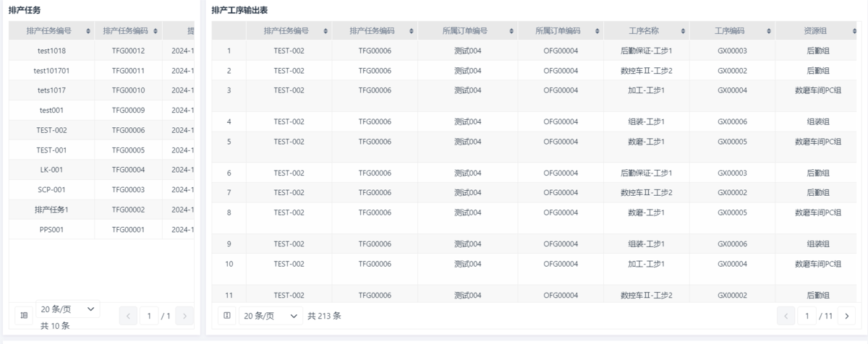Open 20 条/页 dropdown in 排产任务 panel
Image resolution: width=868 pixels, height=344 pixels.
tap(68, 309)
